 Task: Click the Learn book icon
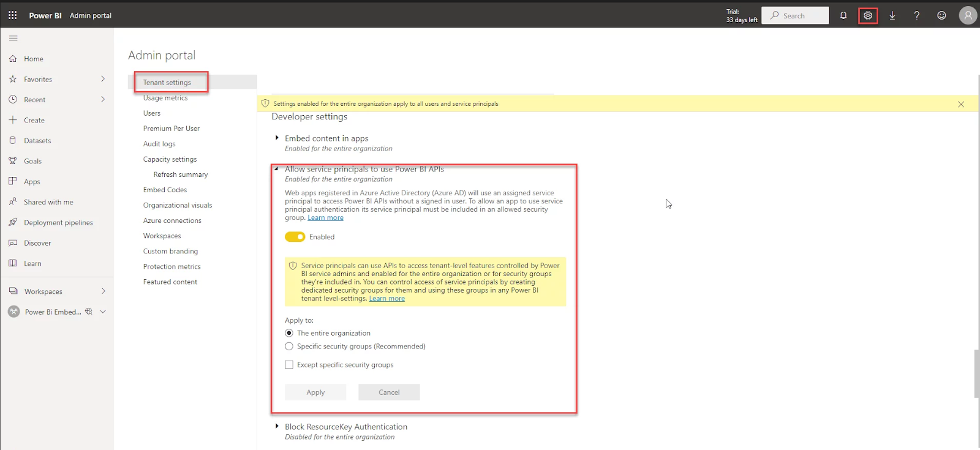click(13, 263)
